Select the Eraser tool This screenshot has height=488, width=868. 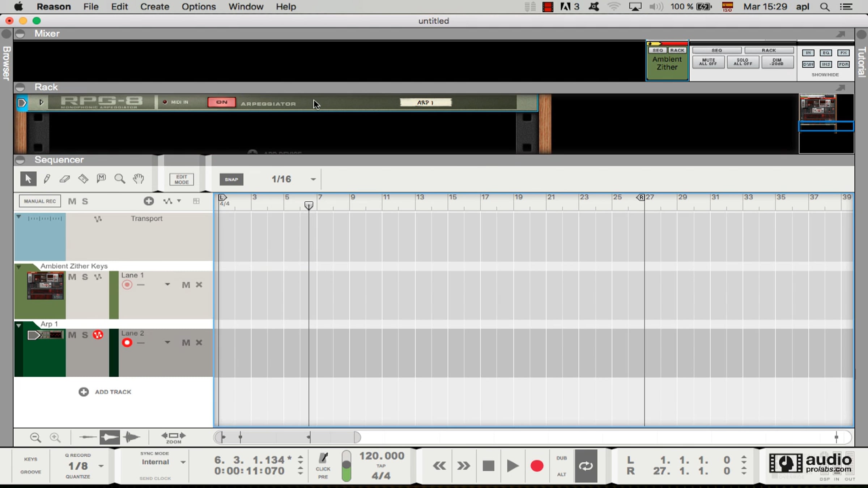(x=65, y=179)
